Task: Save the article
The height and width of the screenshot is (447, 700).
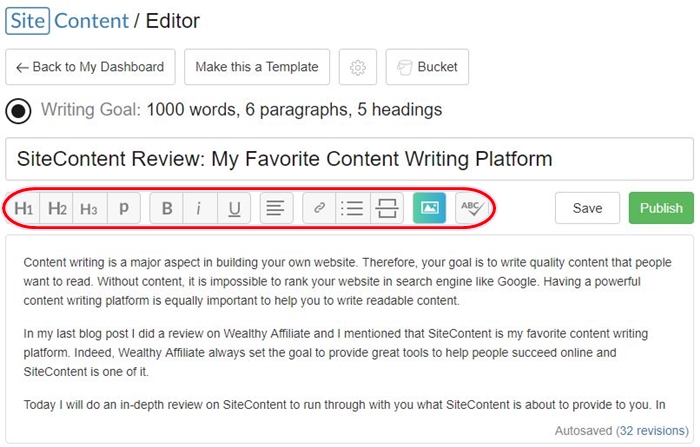Action: coord(588,208)
